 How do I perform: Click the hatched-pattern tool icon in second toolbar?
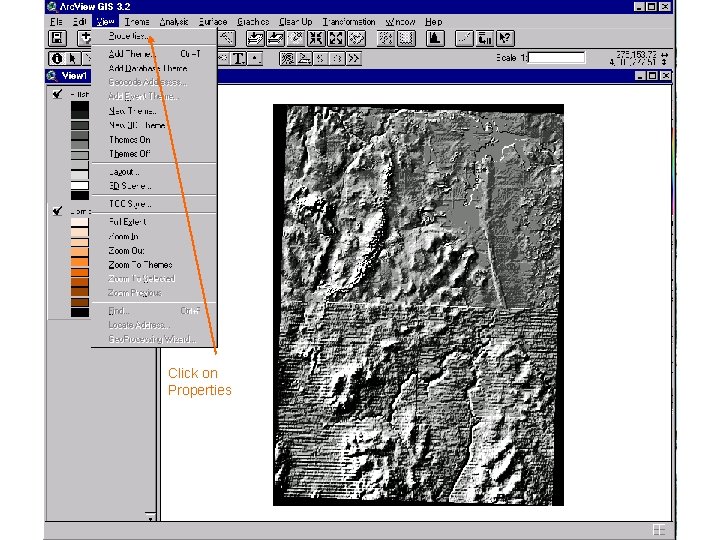287,58
